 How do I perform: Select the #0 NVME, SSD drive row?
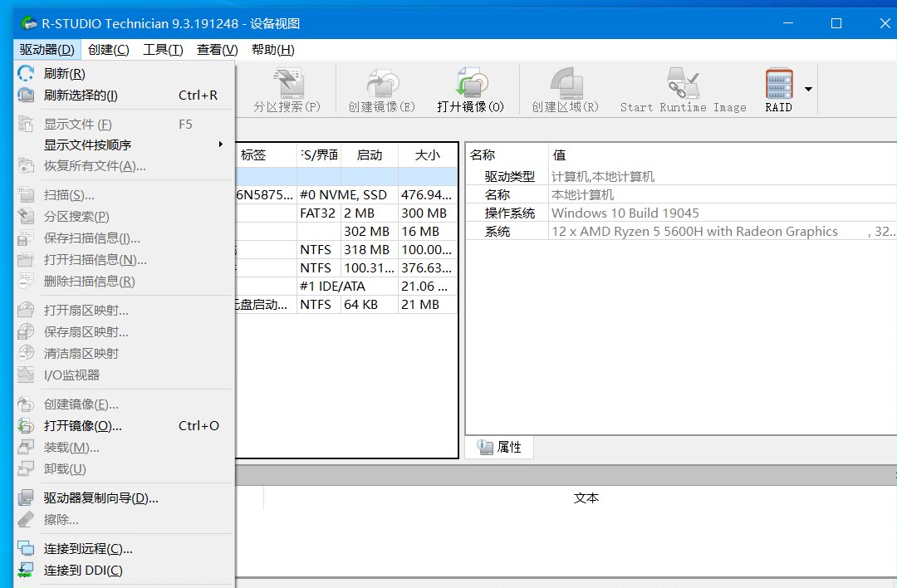click(x=346, y=194)
